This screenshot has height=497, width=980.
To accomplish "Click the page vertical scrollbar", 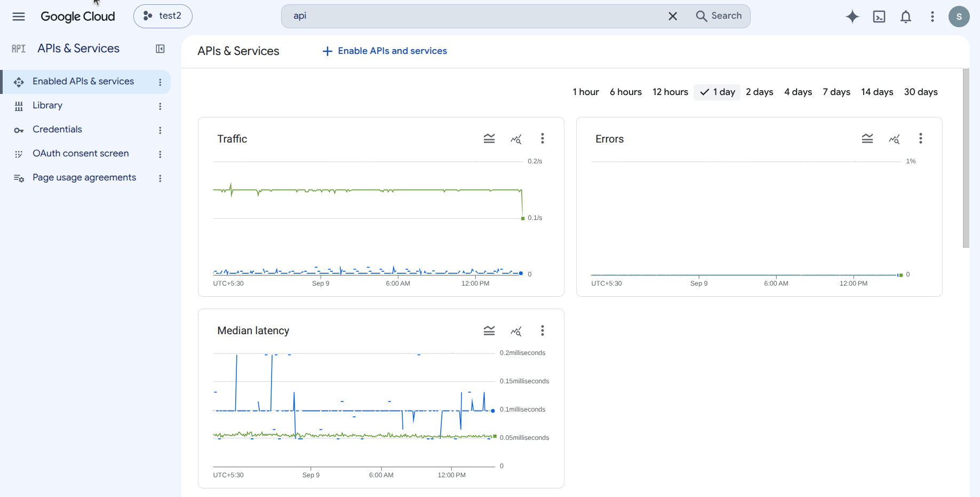I will (966, 159).
